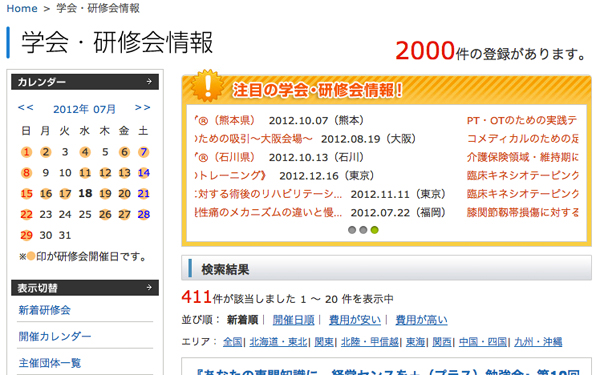Open コメディカルのための featured link
Image resolution: width=600 pixels, height=375 pixels.
pos(523,139)
